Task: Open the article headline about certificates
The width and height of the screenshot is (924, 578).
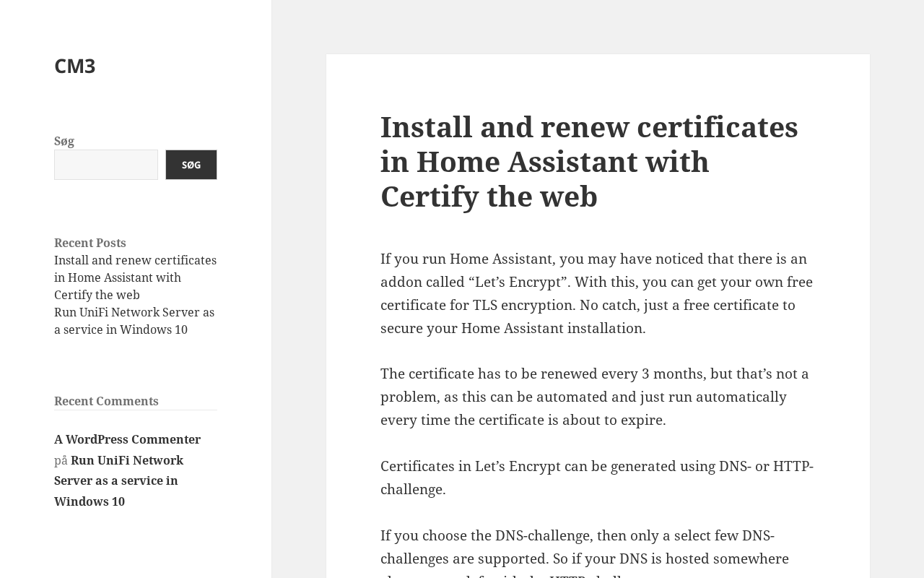Action: [589, 161]
